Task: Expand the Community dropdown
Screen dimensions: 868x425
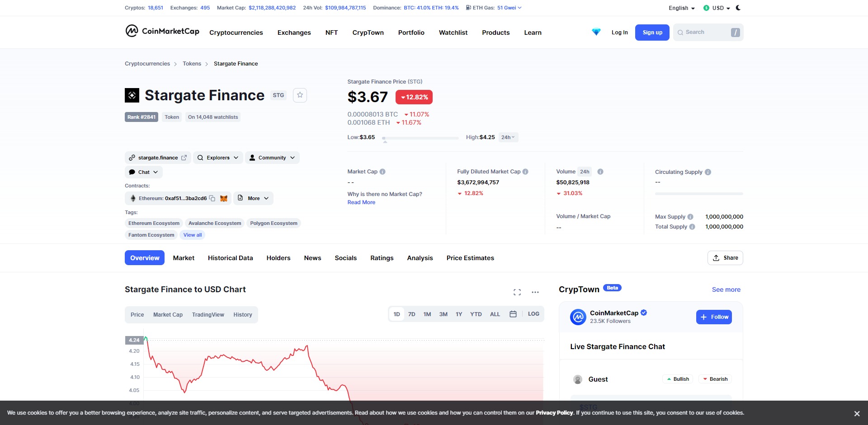Action: tap(272, 158)
